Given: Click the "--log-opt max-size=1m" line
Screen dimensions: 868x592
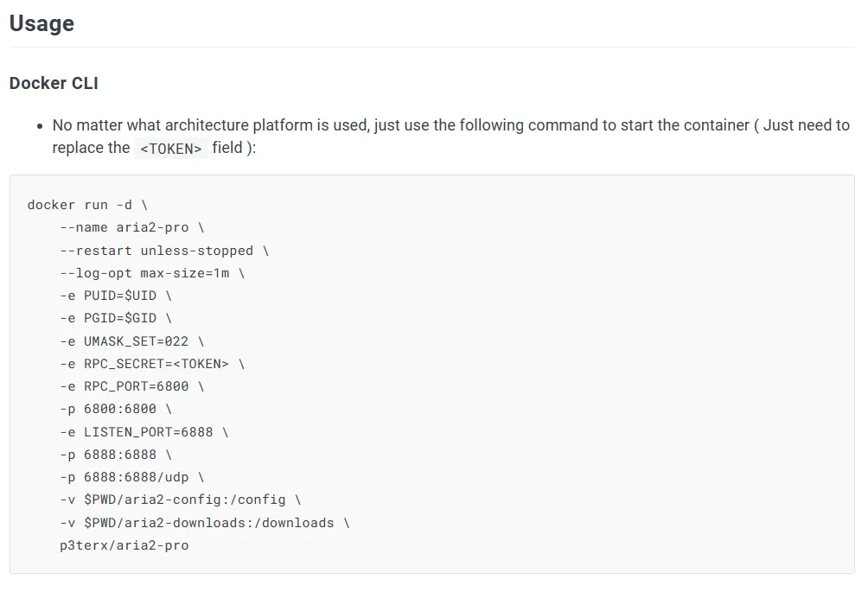Looking at the screenshot, I should coord(151,273).
